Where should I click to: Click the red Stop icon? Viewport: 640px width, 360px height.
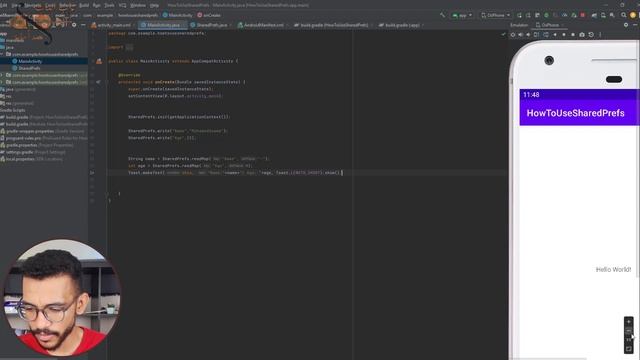click(x=582, y=15)
